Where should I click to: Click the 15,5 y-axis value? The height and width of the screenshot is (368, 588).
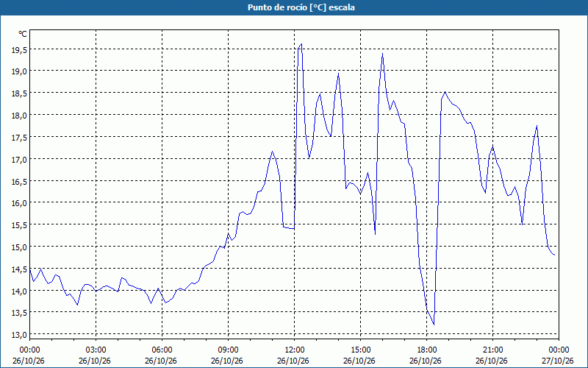click(19, 225)
